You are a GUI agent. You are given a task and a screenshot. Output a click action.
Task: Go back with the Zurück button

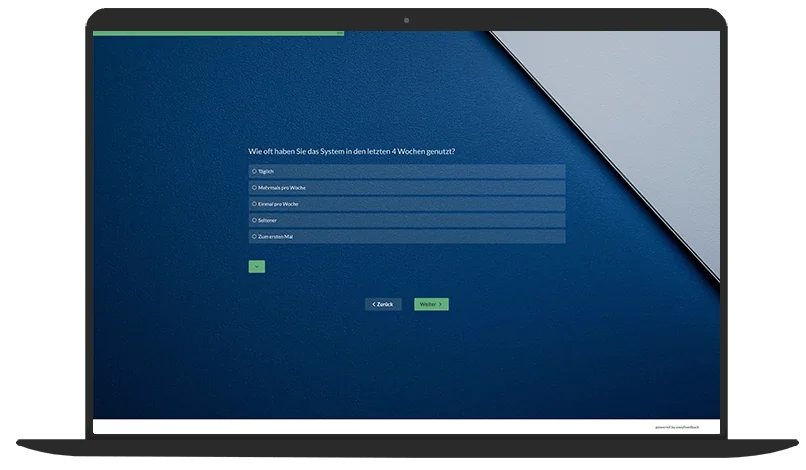383,304
